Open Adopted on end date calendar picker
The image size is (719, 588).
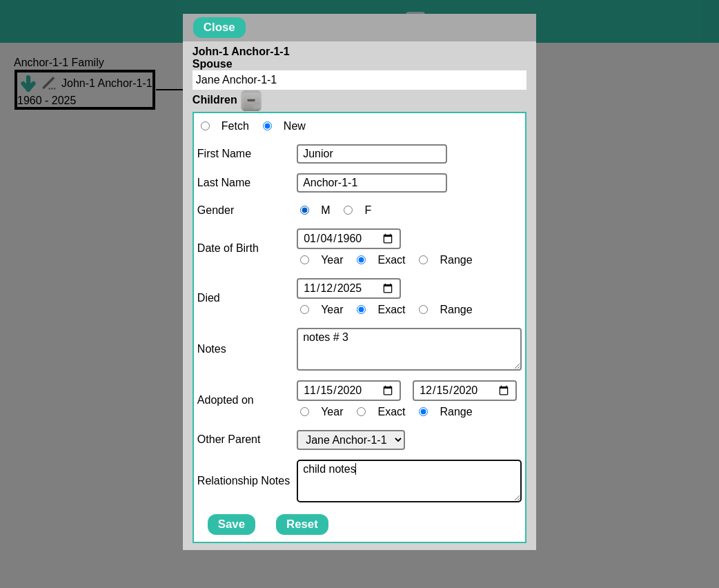point(504,391)
